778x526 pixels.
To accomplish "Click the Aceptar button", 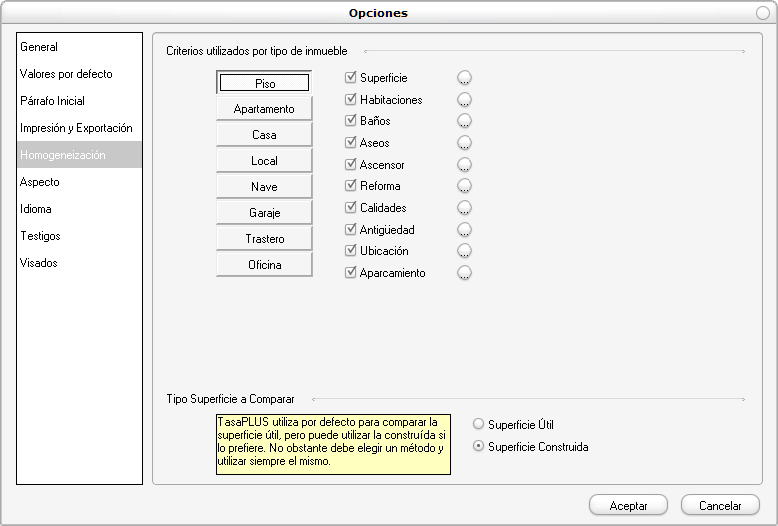I will point(628,506).
